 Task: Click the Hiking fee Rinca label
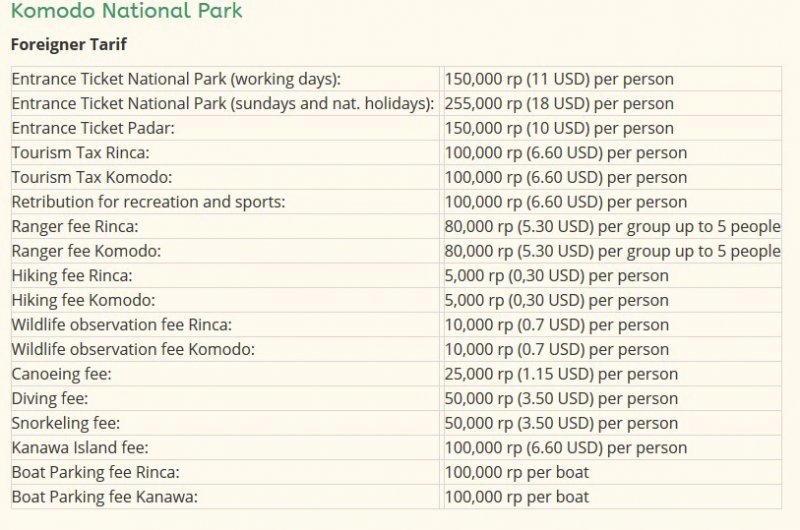point(72,275)
